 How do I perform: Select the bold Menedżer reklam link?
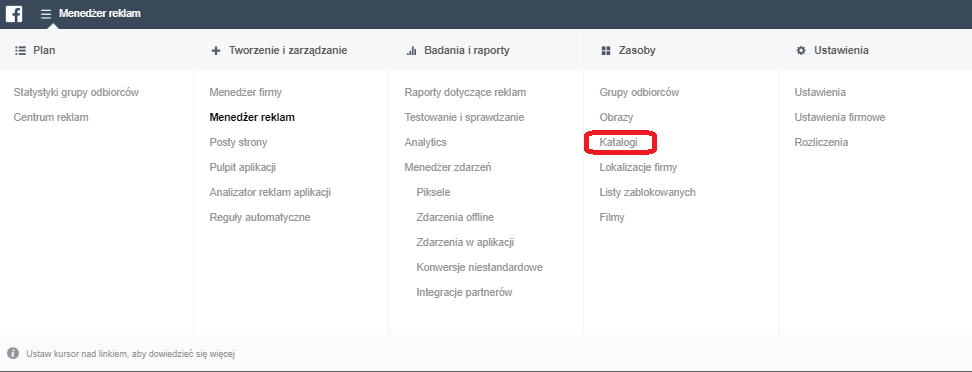[x=252, y=117]
